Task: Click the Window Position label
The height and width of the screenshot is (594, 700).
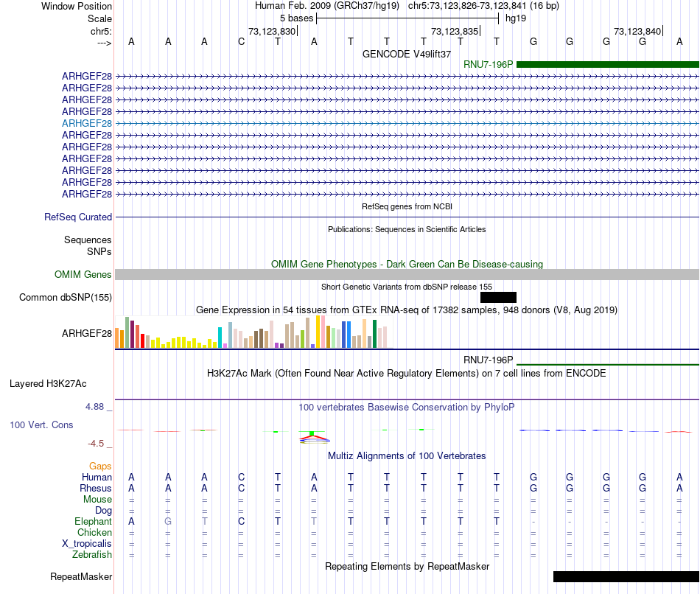Action: point(77,6)
